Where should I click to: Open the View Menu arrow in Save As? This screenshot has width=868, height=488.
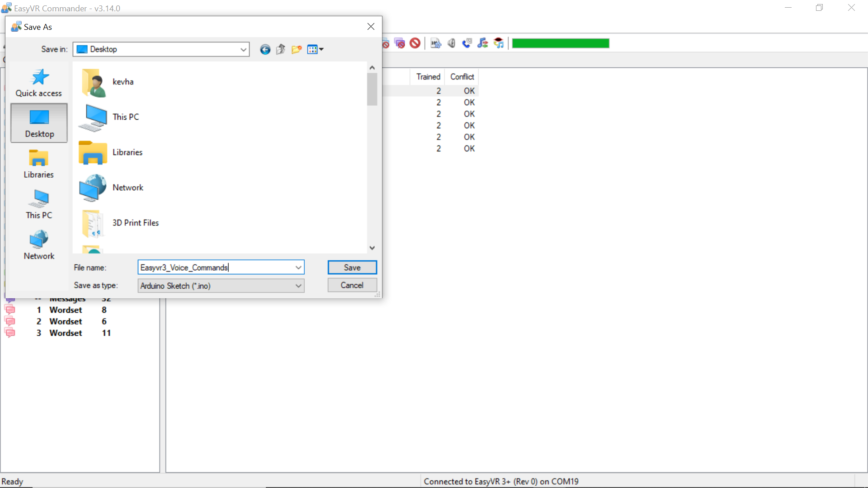321,49
